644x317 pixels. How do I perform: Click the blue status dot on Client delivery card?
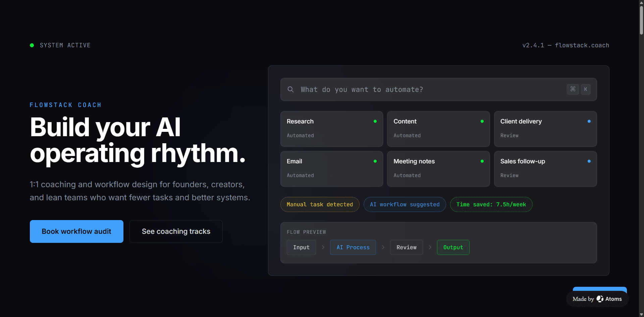(589, 121)
